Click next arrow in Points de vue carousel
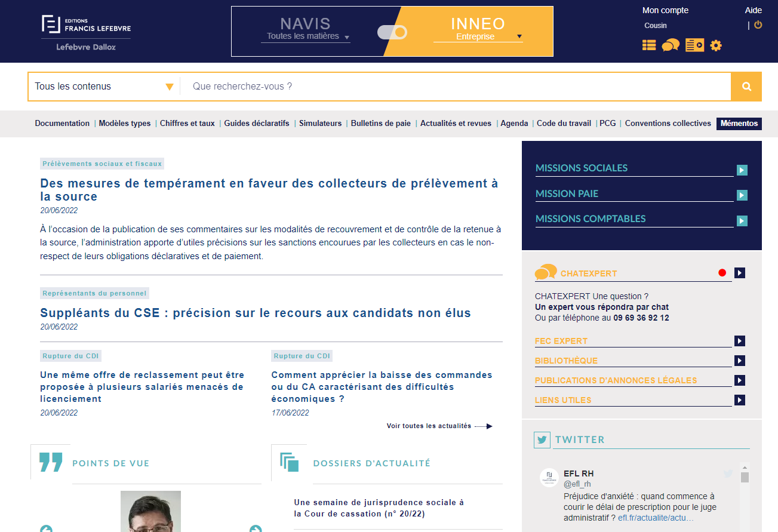The height and width of the screenshot is (532, 778). pyautogui.click(x=256, y=528)
